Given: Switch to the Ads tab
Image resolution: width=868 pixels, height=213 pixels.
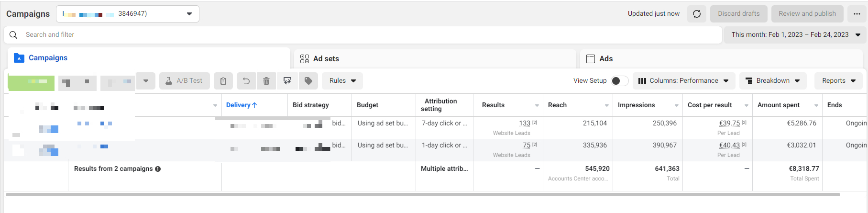Looking at the screenshot, I should click(721, 59).
